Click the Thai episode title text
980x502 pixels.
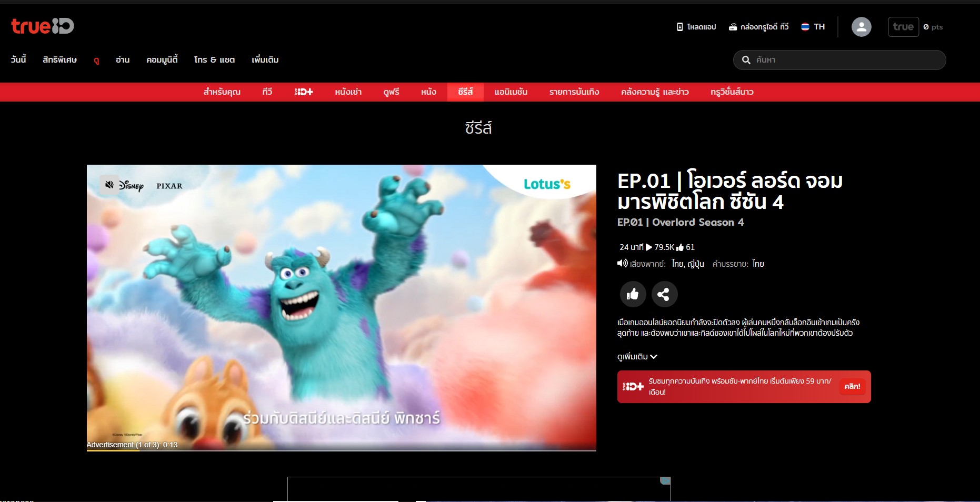730,192
